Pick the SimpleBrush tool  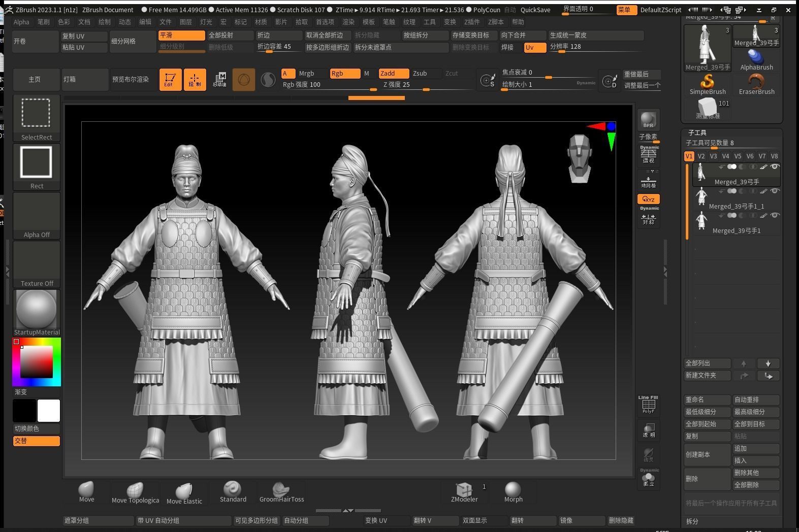click(x=708, y=84)
